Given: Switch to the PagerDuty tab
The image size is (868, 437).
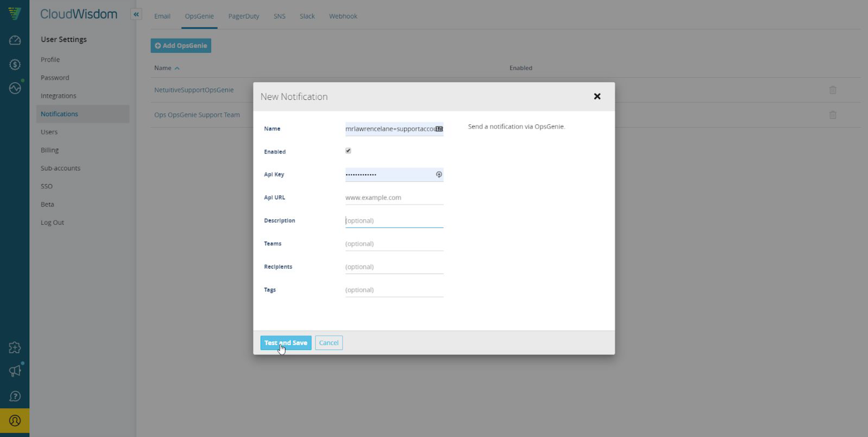Looking at the screenshot, I should click(244, 16).
